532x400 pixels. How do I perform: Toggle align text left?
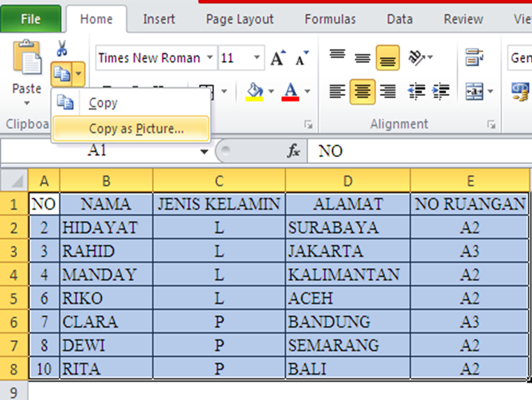338,92
